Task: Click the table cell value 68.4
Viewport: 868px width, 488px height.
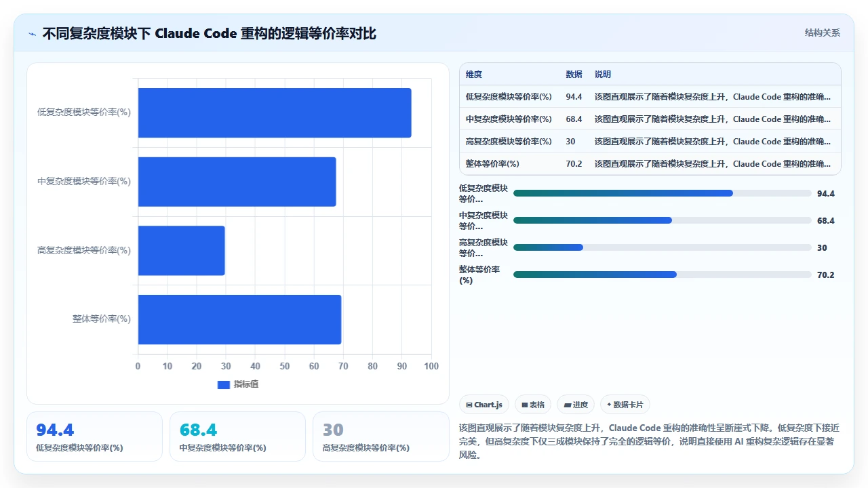Action: (x=574, y=119)
